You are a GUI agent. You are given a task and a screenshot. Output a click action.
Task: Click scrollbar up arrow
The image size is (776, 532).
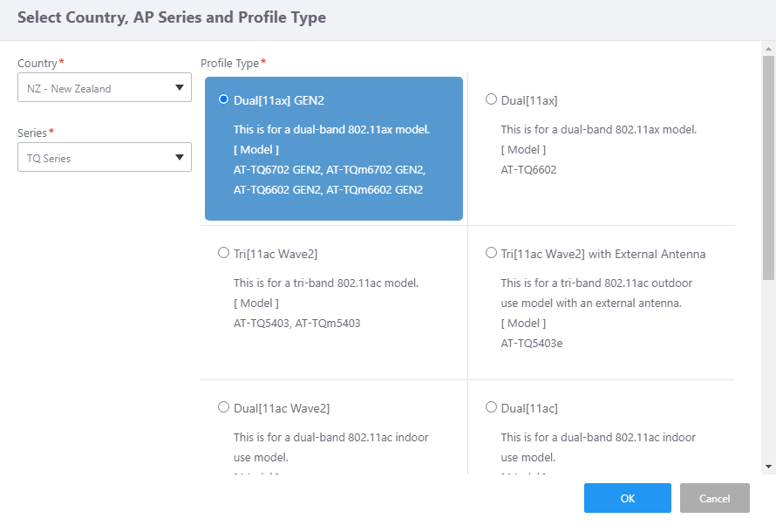[768, 50]
